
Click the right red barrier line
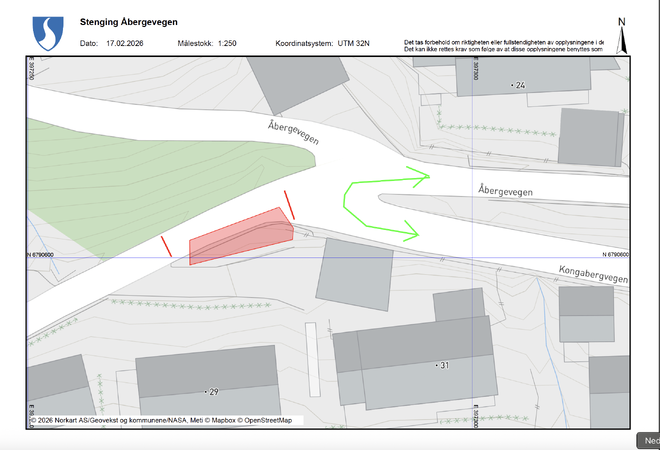tap(290, 204)
